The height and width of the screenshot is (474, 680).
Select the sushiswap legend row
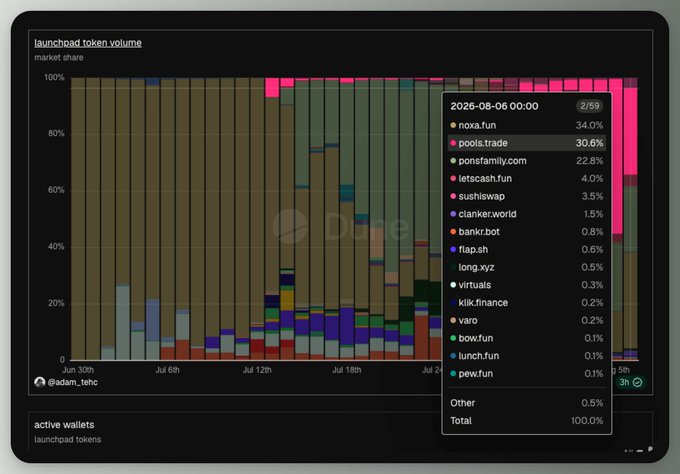526,196
